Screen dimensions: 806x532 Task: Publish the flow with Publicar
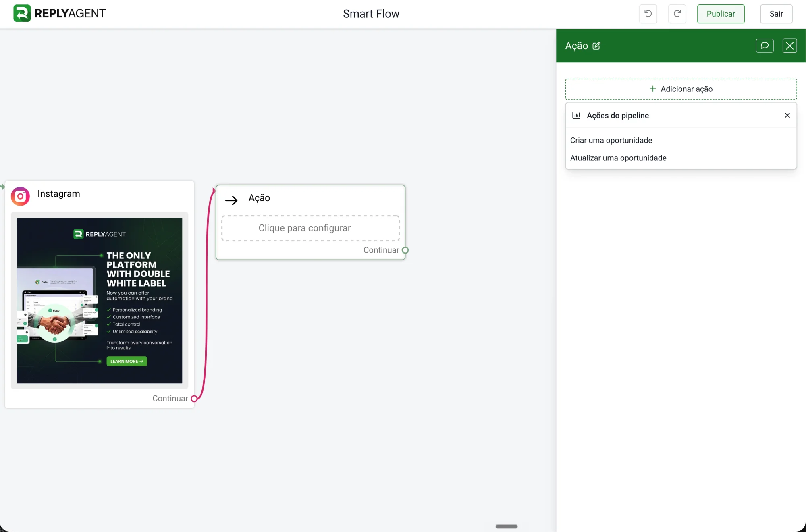pyautogui.click(x=721, y=14)
